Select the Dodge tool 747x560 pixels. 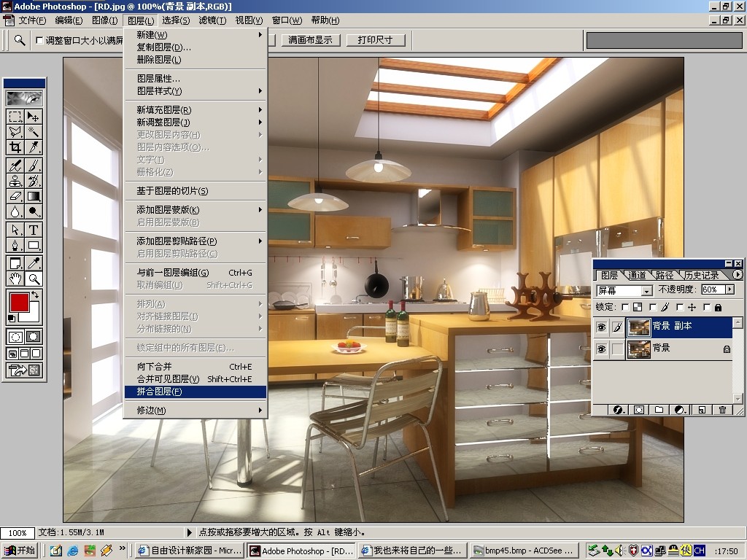(x=34, y=211)
